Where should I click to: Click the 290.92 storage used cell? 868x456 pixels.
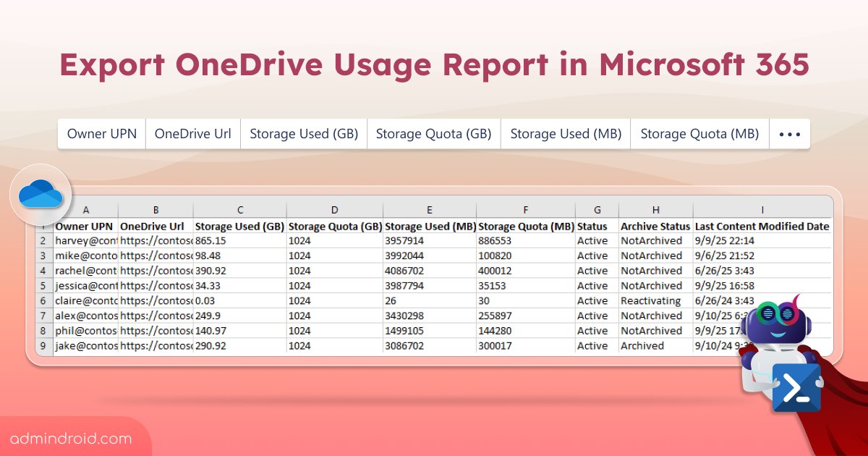(x=240, y=346)
